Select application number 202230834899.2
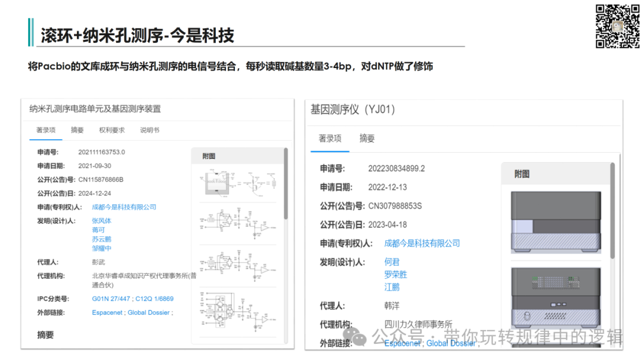The image size is (644, 363). pos(397,168)
